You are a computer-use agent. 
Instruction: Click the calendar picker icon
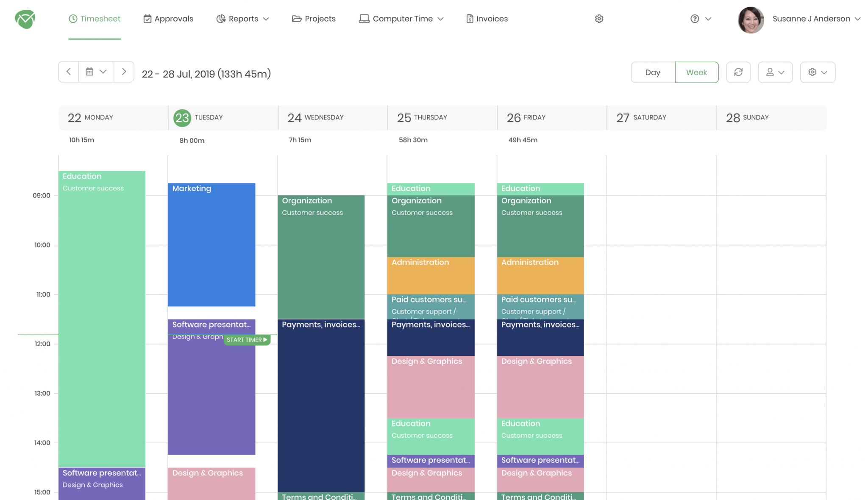tap(90, 72)
